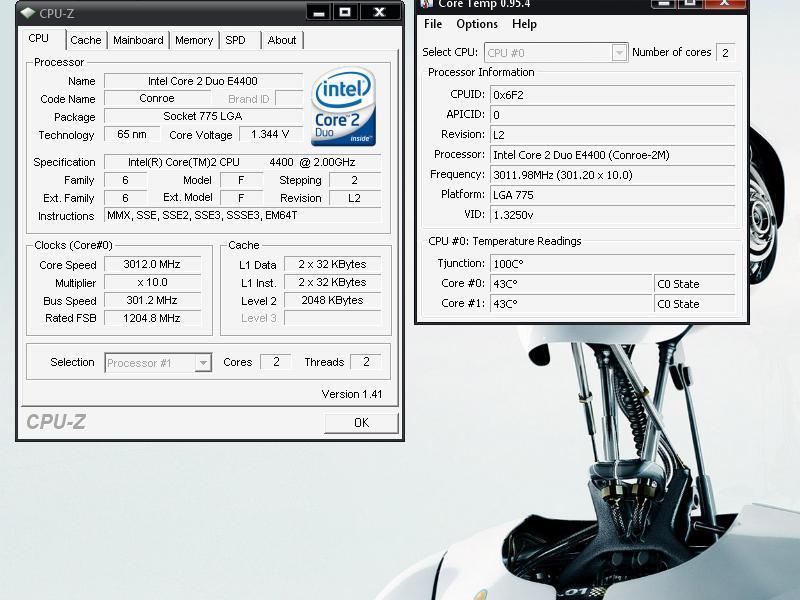Click the Technology value 65 nm

132,134
